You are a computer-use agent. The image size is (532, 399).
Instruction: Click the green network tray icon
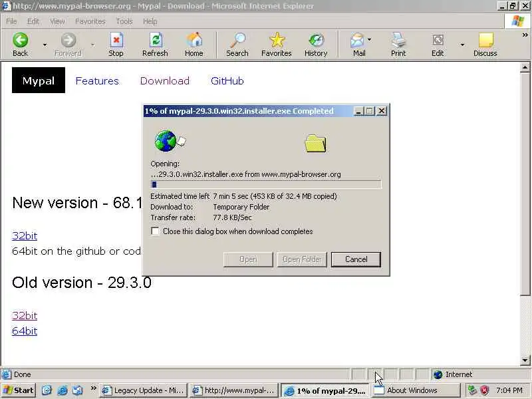(x=472, y=390)
